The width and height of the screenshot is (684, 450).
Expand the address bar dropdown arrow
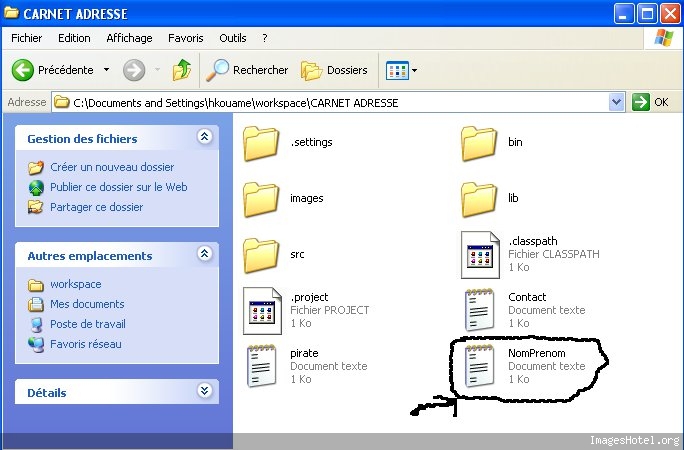click(x=616, y=102)
